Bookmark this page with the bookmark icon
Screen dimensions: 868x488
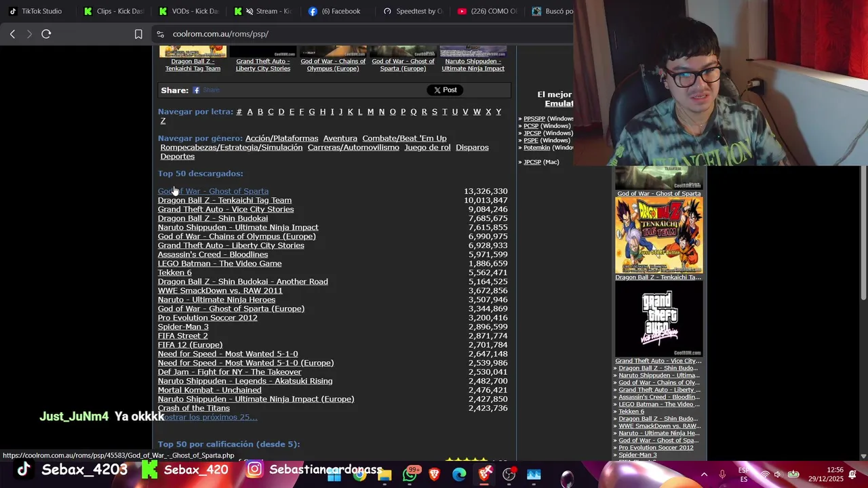(138, 34)
